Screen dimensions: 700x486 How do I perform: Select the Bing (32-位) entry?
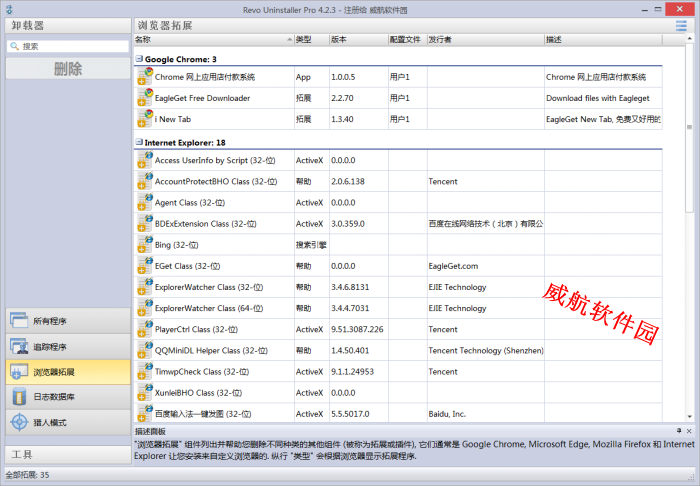click(176, 245)
